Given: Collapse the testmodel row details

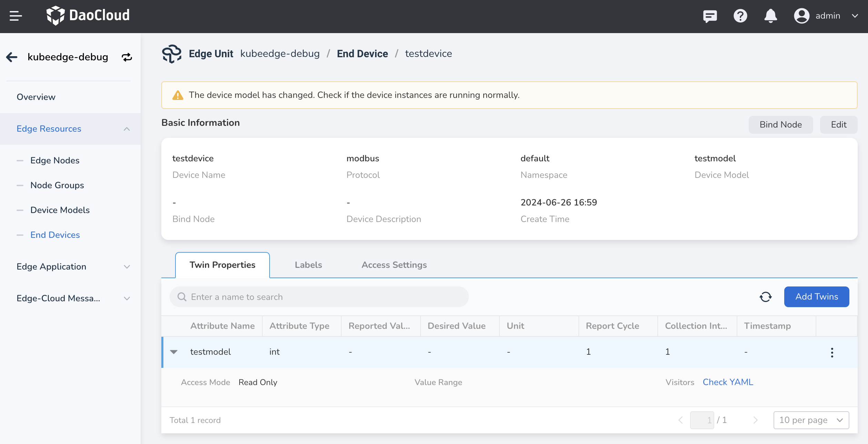Looking at the screenshot, I should (x=174, y=352).
